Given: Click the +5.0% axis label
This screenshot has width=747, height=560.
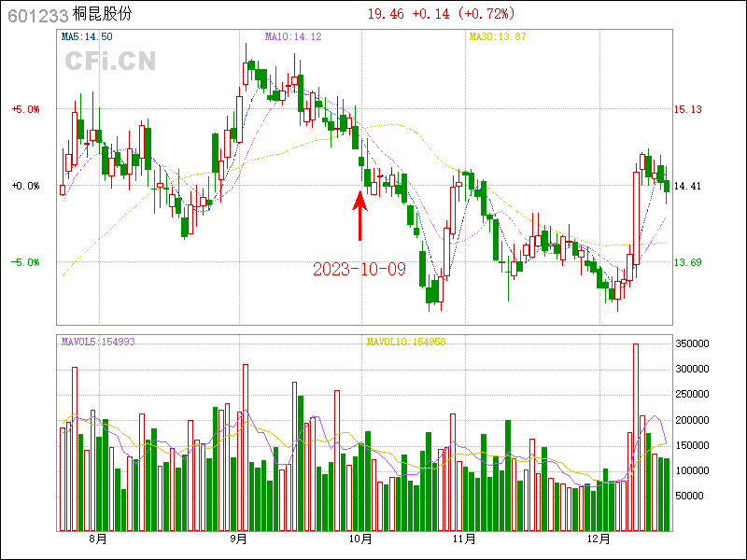Looking at the screenshot, I should point(26,109).
